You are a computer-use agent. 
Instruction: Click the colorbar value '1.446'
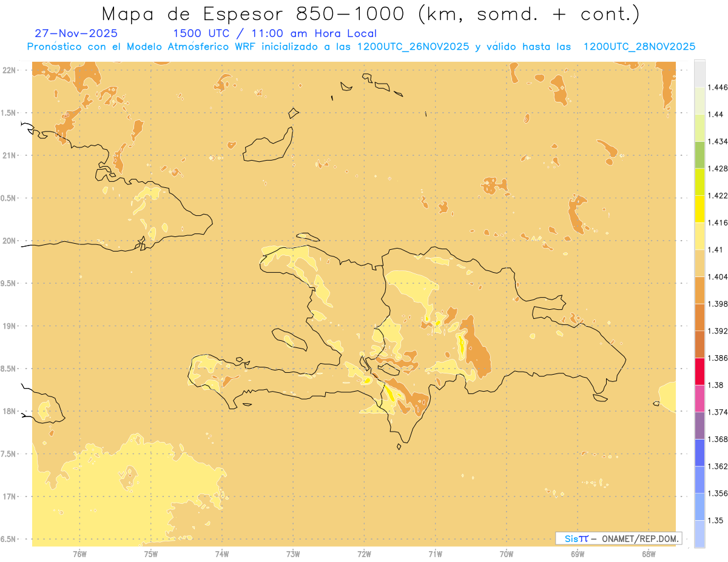(x=718, y=87)
